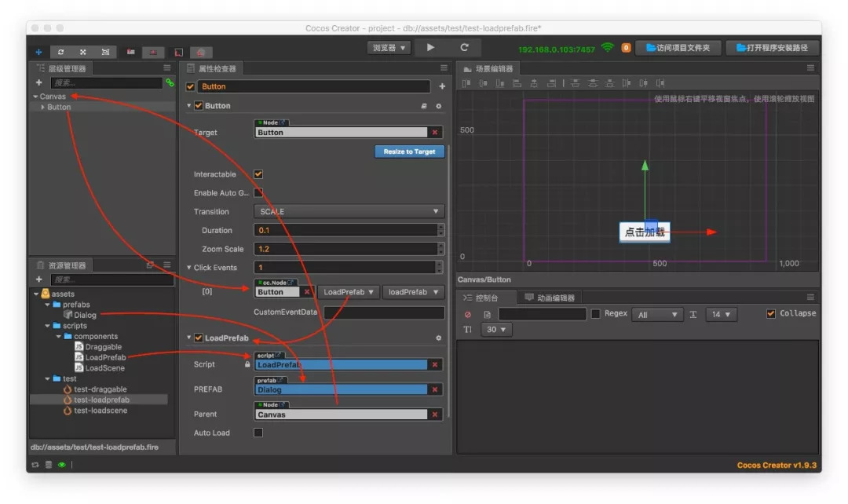Click the scene refresh/reload button

pyautogui.click(x=464, y=48)
